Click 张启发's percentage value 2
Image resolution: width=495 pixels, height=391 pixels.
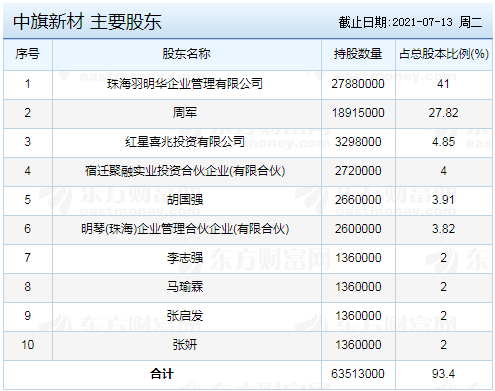tap(443, 316)
